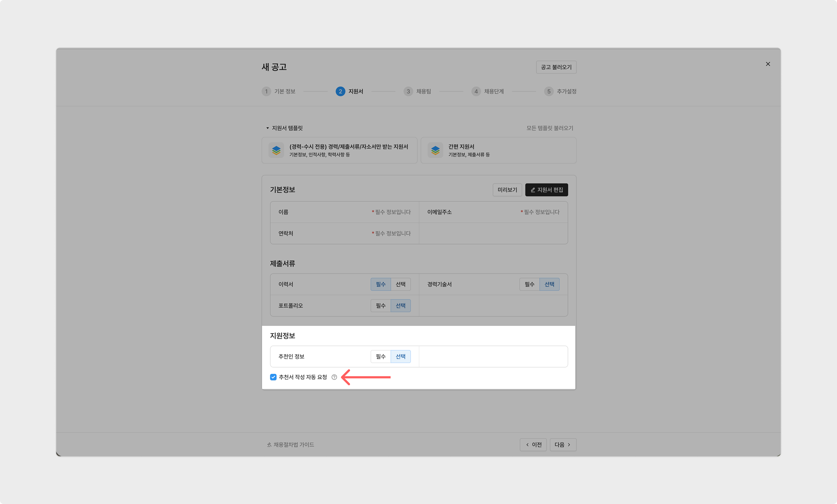Go to next step with 다음
The width and height of the screenshot is (837, 504).
click(x=563, y=445)
